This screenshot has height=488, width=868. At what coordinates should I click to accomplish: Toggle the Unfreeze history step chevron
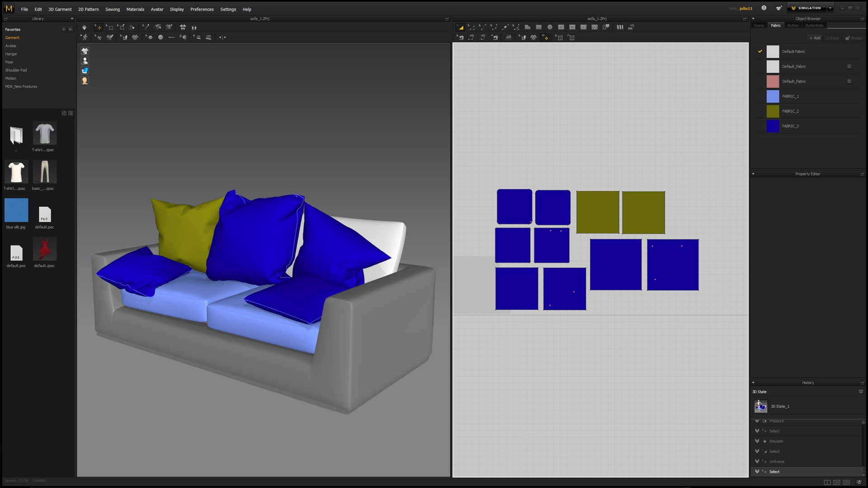757,461
